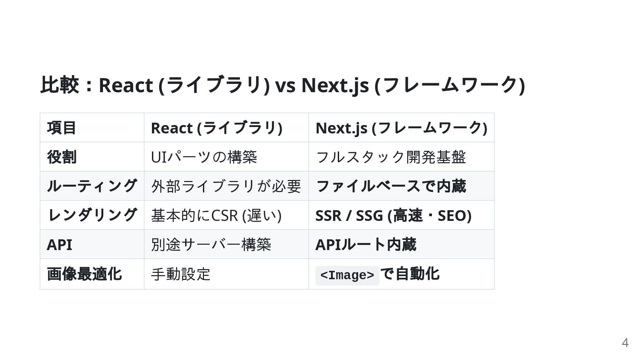Click the 別途サーバー構築 cell
The image size is (644, 362).
tap(211, 244)
